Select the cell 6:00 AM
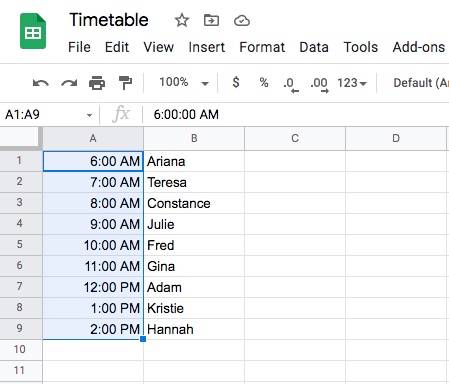This screenshot has height=384, width=449. tap(93, 161)
